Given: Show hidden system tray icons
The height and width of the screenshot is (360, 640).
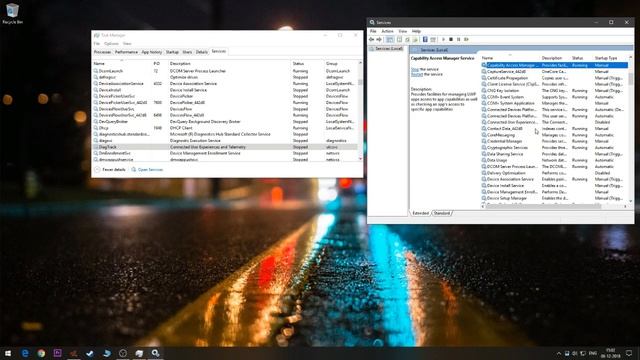Looking at the screenshot, I should [x=558, y=353].
